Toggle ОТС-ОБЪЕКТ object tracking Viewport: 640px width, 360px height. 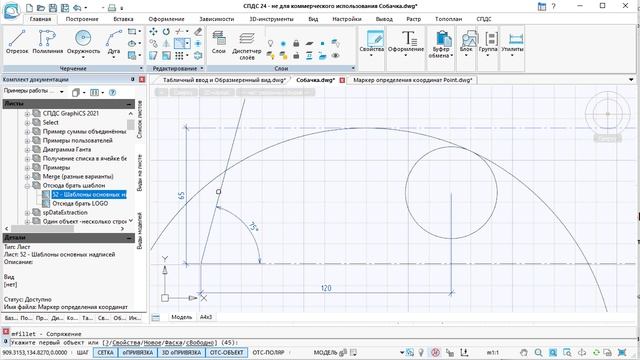click(x=227, y=352)
